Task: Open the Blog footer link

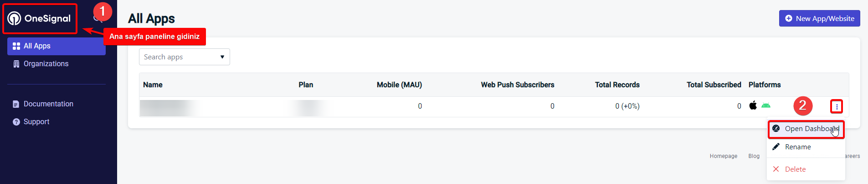Action: pyautogui.click(x=754, y=156)
